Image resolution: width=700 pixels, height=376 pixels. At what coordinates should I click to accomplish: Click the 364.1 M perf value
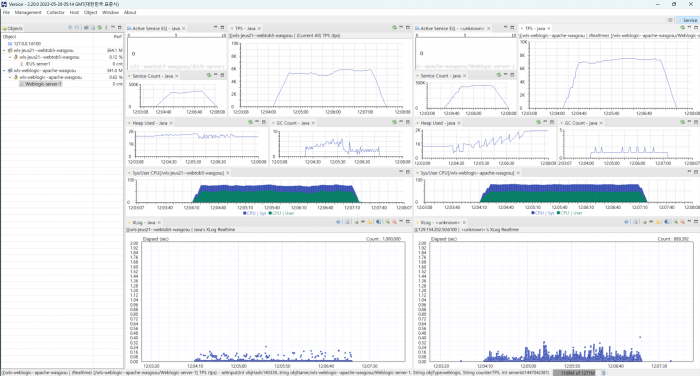tap(114, 50)
